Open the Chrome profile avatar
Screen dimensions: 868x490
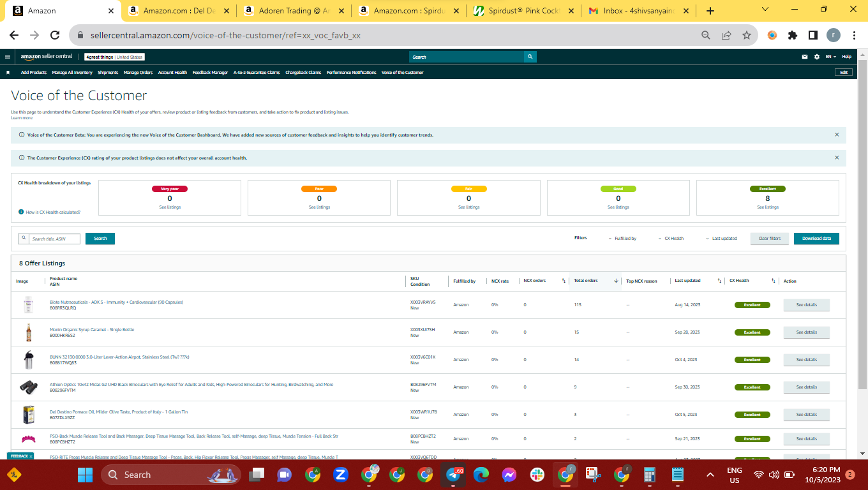pos(834,35)
